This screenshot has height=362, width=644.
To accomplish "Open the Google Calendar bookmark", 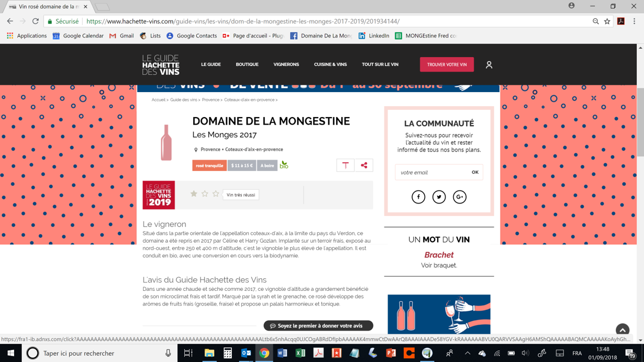I will (78, 36).
